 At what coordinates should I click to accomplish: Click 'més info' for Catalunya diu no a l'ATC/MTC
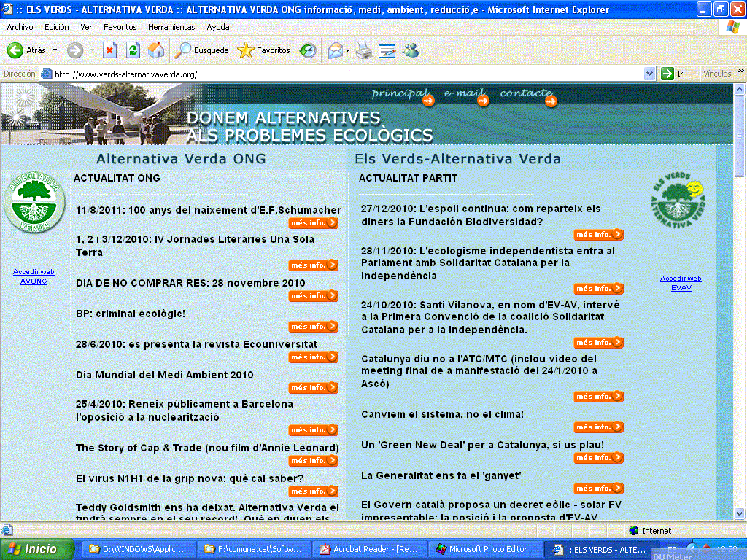click(x=599, y=397)
